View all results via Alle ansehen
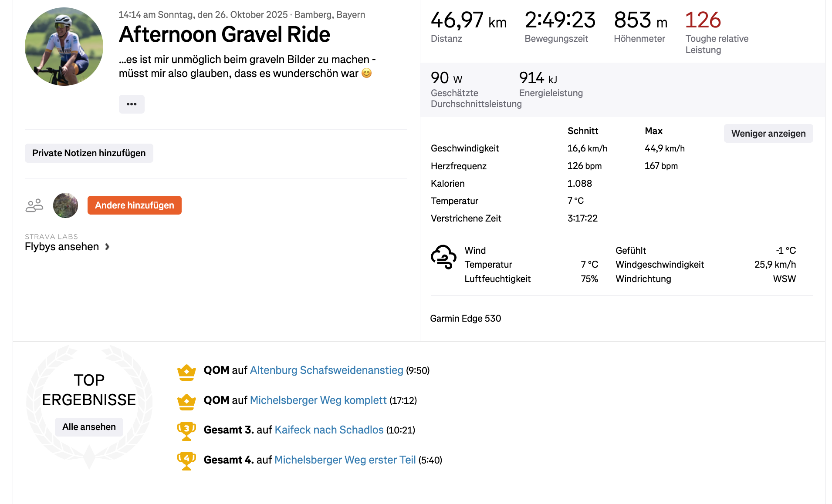Image resolution: width=832 pixels, height=504 pixels. click(89, 427)
